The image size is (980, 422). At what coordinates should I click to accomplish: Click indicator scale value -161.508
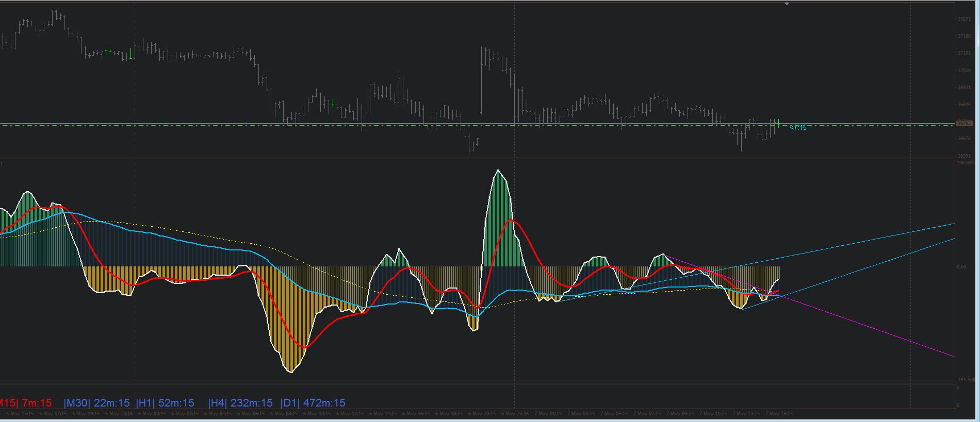point(966,380)
